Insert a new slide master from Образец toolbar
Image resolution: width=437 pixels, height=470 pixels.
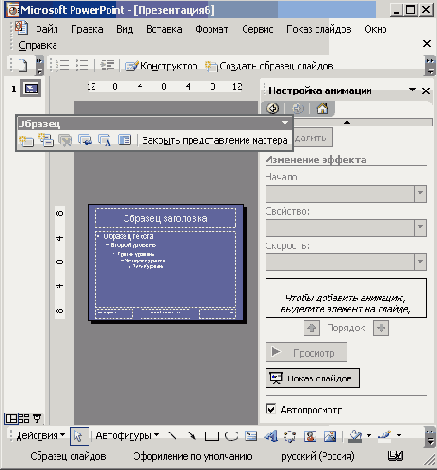pos(26,140)
